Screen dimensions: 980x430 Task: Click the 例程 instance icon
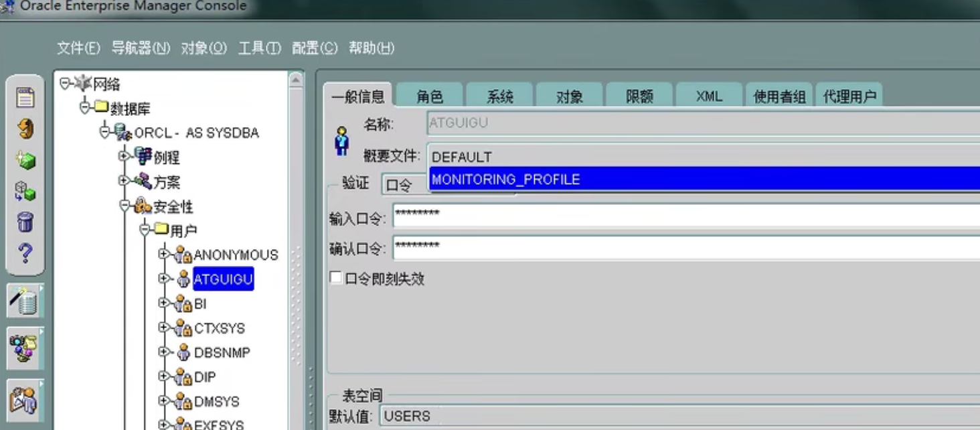point(143,156)
